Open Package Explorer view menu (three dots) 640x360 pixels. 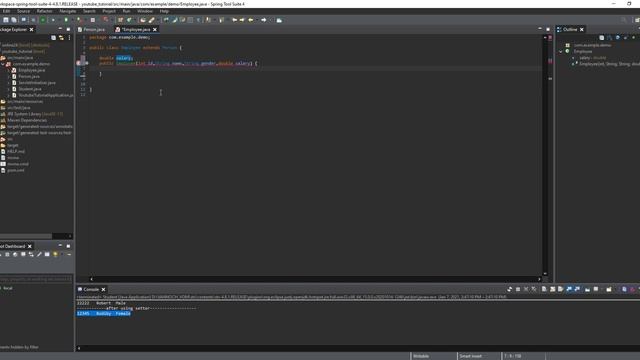tap(69, 38)
